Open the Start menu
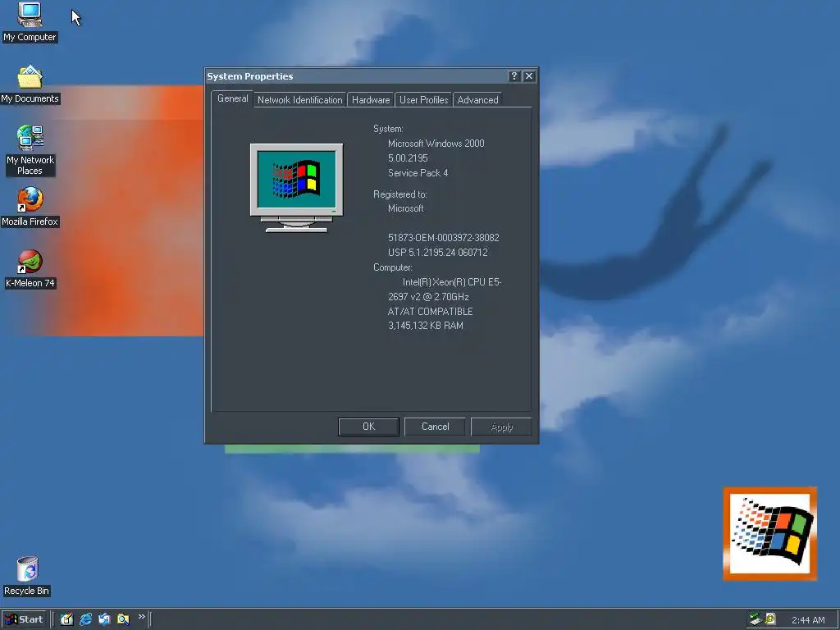 click(25, 619)
